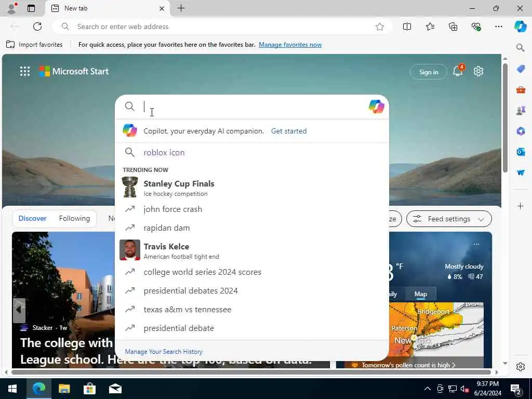
Task: Add this page to favorites star
Action: 380,26
